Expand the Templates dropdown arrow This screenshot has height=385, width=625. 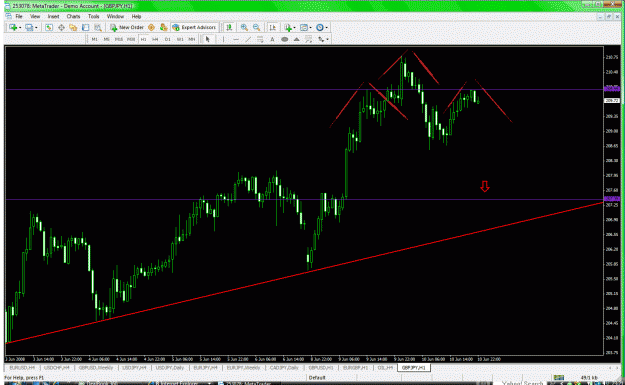[311, 28]
